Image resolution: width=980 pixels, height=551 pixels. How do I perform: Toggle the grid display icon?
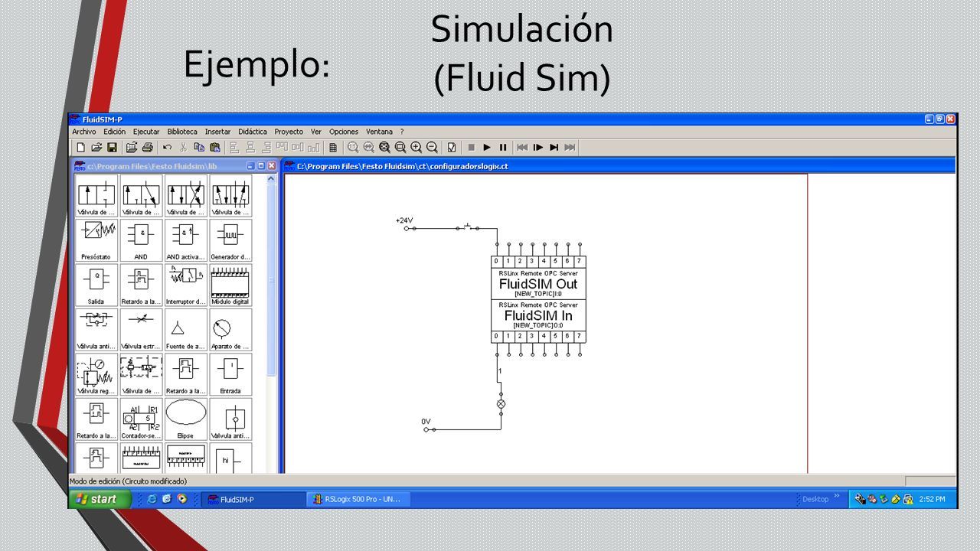(333, 147)
